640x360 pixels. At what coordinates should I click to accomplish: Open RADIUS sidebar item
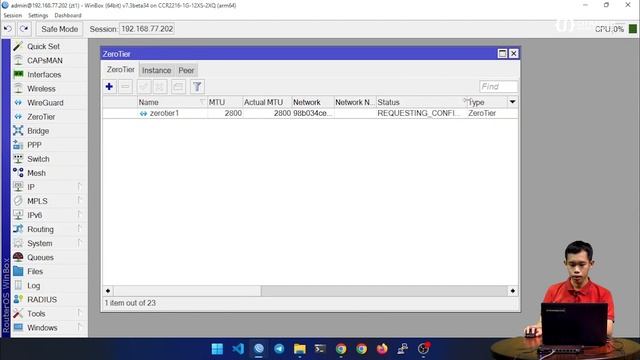(x=42, y=300)
